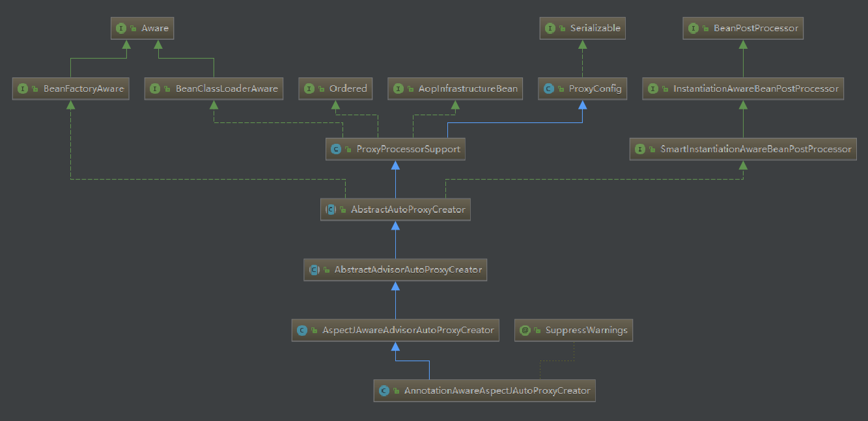Click the class icon on ProxyConfig node

548,89
